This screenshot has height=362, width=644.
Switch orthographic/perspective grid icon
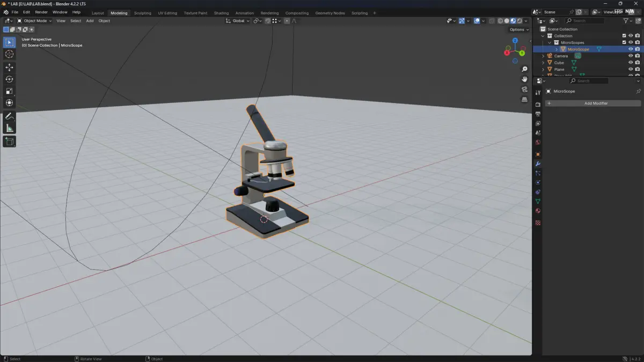pyautogui.click(x=524, y=100)
